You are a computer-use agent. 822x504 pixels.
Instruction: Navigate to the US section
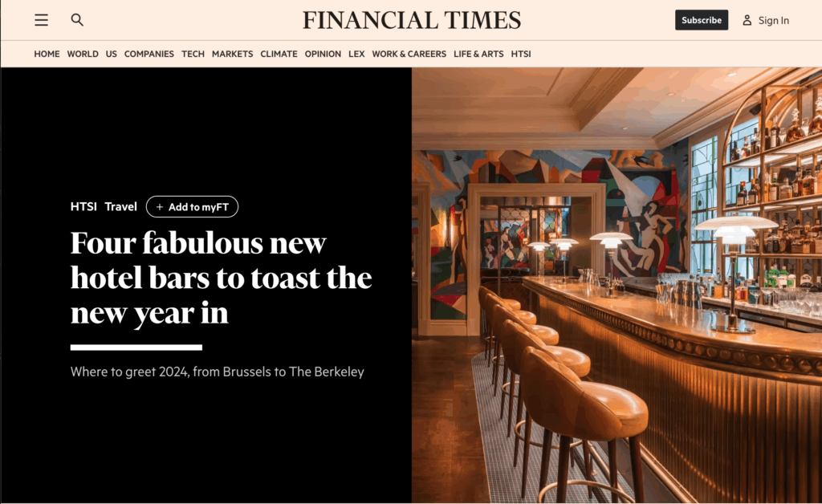click(111, 54)
